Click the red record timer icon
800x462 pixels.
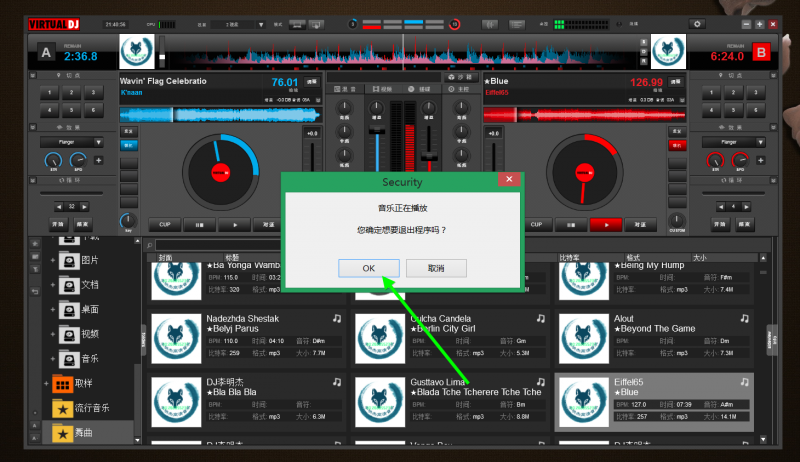(x=454, y=24)
